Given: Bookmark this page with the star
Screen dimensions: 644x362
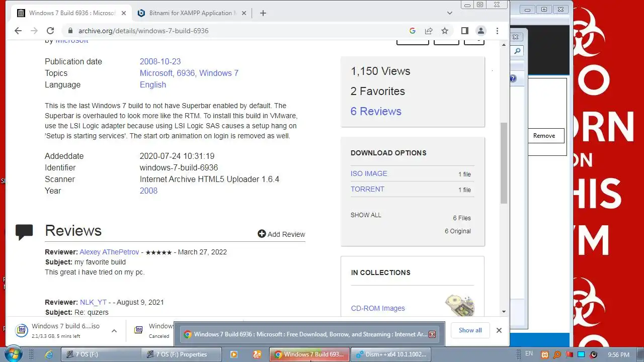Looking at the screenshot, I should pyautogui.click(x=445, y=31).
